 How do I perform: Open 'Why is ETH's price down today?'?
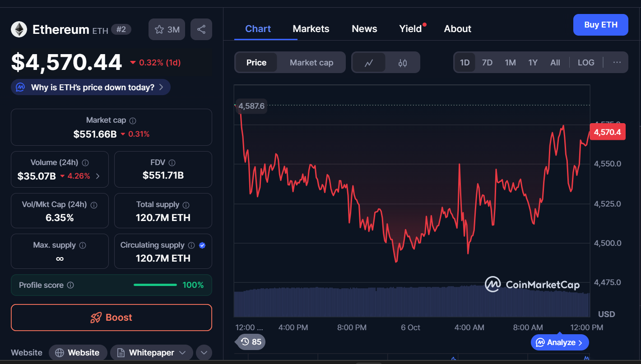click(91, 88)
